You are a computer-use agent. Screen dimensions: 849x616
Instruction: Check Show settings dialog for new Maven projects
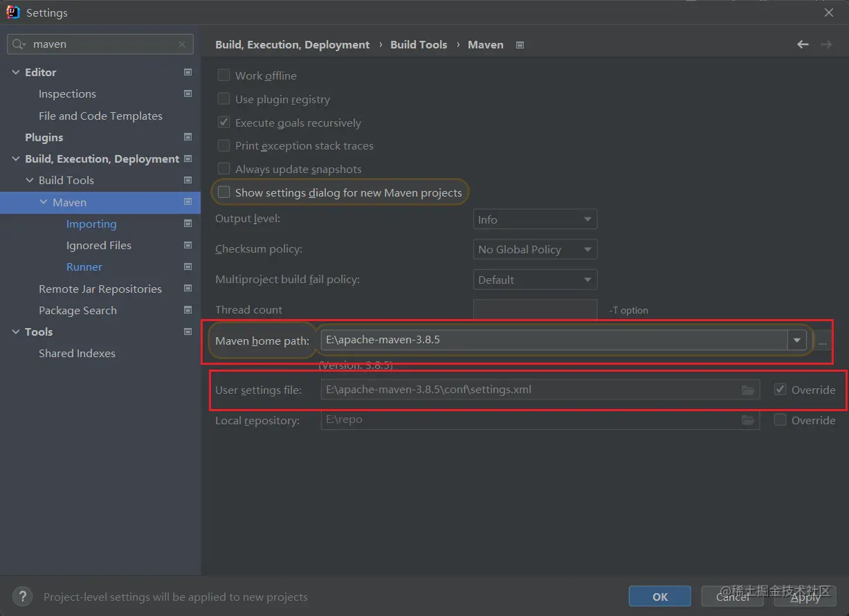223,192
